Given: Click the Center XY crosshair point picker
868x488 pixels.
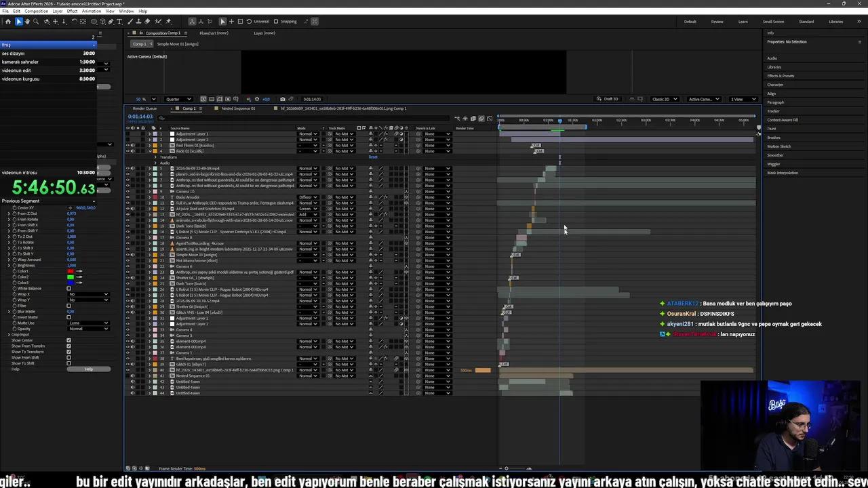Looking at the screenshot, I should pos(70,207).
